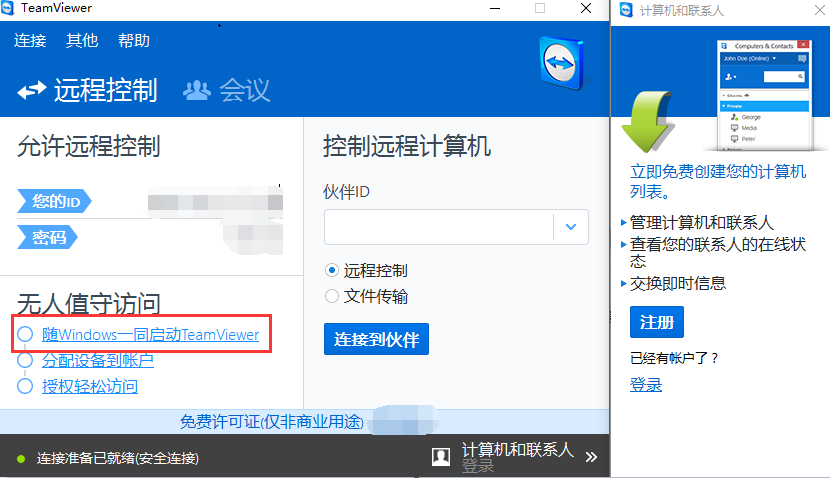
Task: Click the 已经有帐户了？ text
Action: (x=675, y=358)
